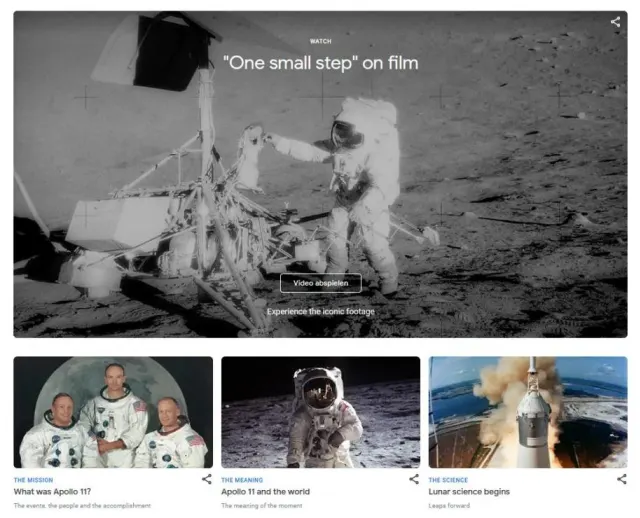Select the astronaut on lunar surface thumbnail
The width and height of the screenshot is (640, 518).
pos(320,412)
